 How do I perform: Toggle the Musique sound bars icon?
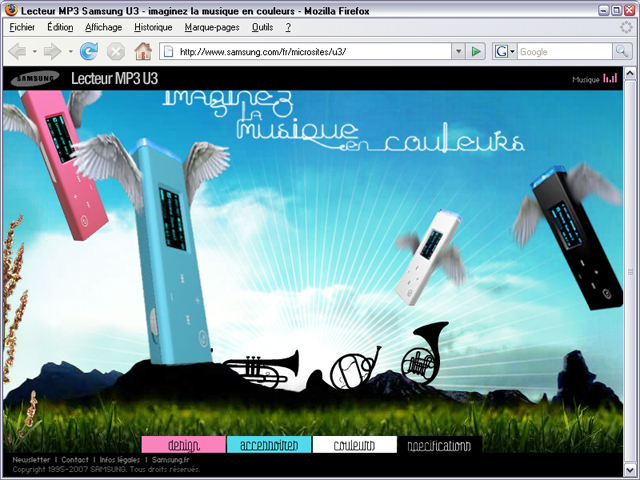point(611,78)
